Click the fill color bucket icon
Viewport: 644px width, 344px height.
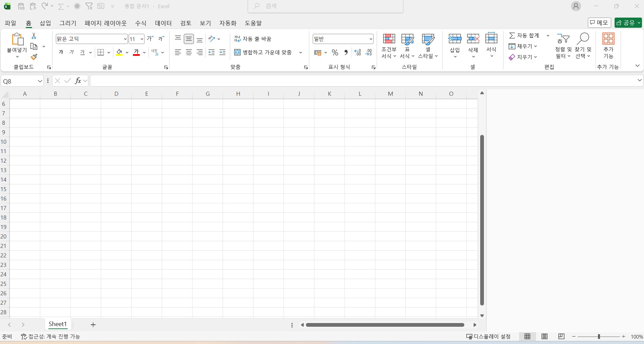[x=119, y=52]
